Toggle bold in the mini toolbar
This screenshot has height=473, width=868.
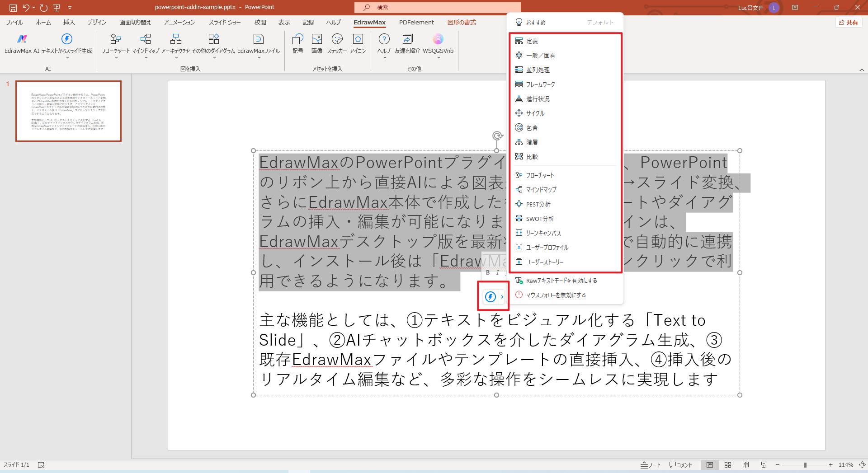pos(488,272)
